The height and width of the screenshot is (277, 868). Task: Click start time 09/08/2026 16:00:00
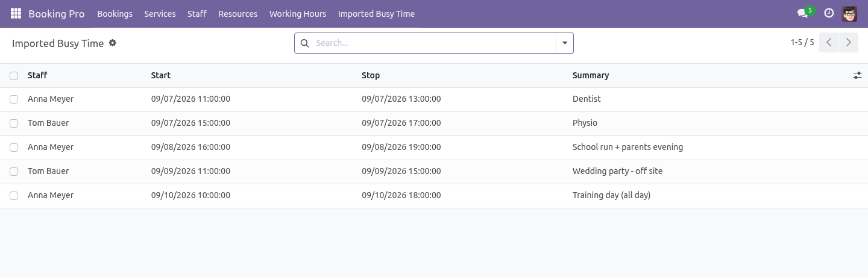coord(190,147)
